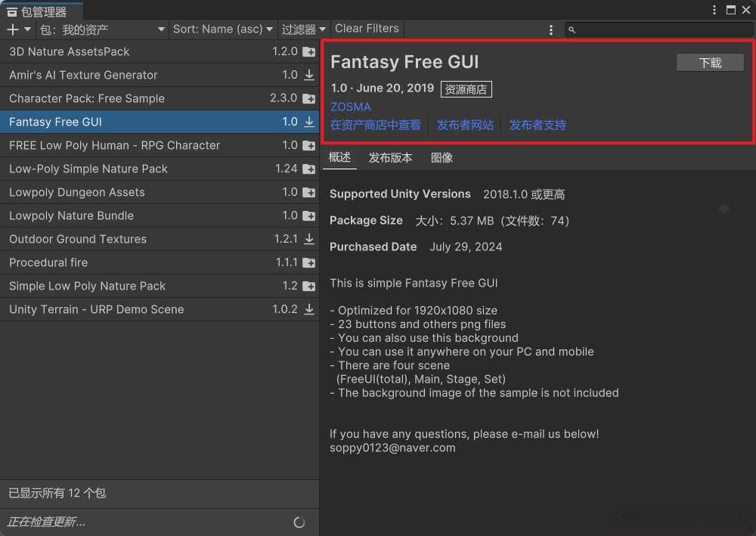Click the 2018.1.0 或更高 version value
The height and width of the screenshot is (536, 756).
[524, 194]
